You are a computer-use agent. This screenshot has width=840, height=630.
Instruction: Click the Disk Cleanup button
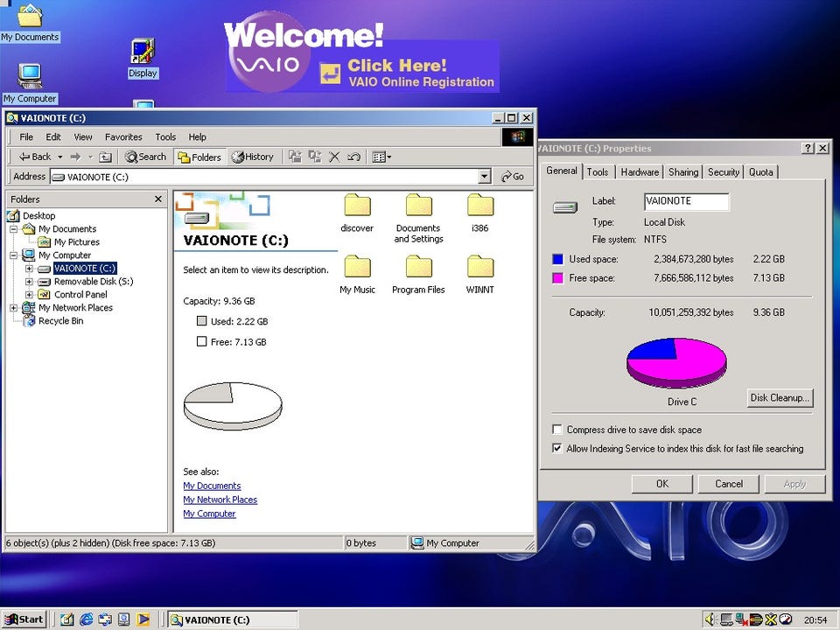780,398
